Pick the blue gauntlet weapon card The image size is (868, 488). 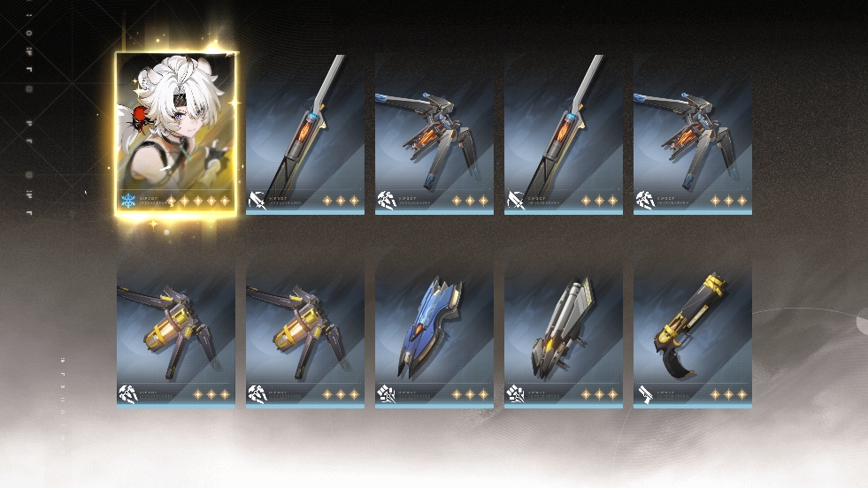[x=434, y=338]
